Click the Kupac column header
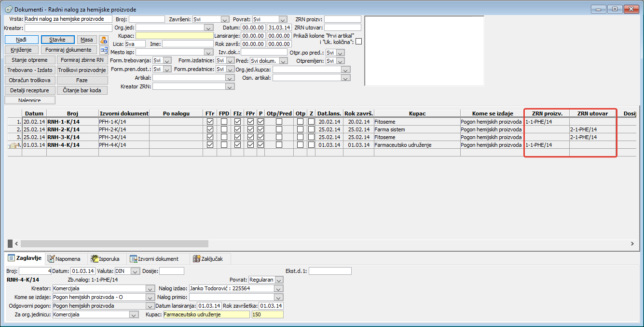This screenshot has height=327, width=644. click(x=417, y=114)
